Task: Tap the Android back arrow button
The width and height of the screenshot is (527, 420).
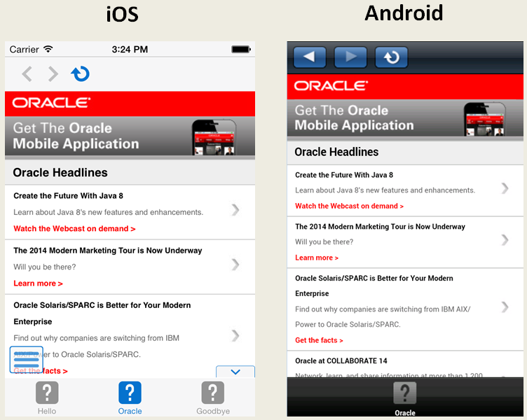Action: 310,57
